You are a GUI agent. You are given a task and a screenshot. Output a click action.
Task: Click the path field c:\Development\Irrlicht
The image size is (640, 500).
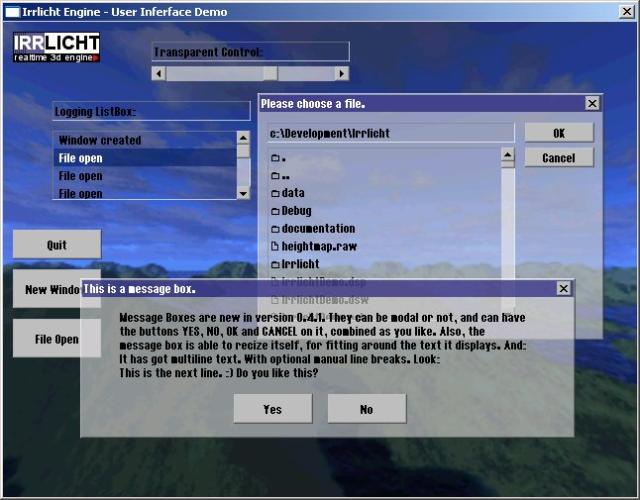pyautogui.click(x=391, y=133)
